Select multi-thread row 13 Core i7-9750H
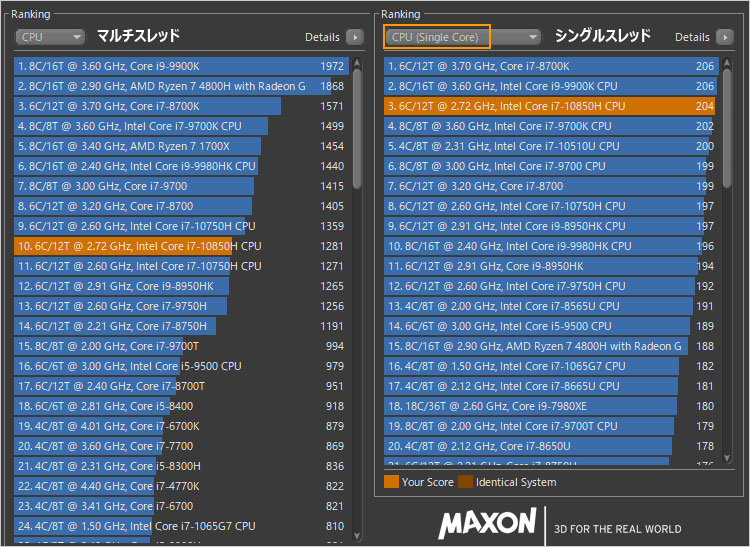This screenshot has width=750, height=547. coord(182,306)
